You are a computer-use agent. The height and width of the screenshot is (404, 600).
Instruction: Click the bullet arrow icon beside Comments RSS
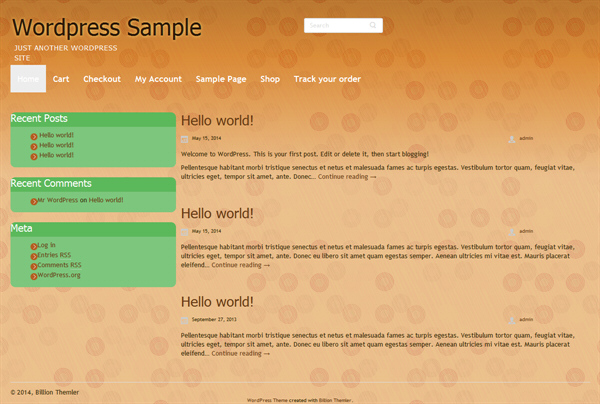tap(34, 266)
